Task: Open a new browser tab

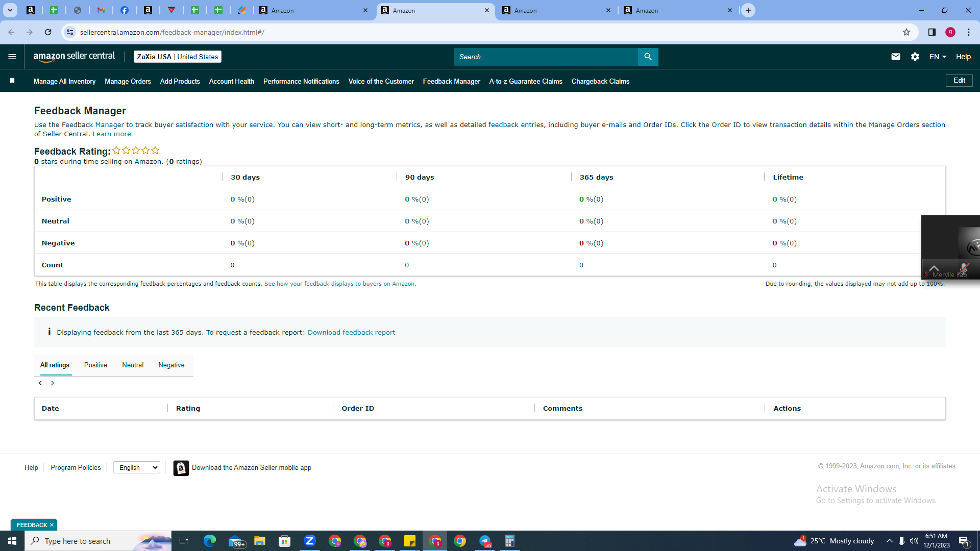Action: tap(748, 10)
